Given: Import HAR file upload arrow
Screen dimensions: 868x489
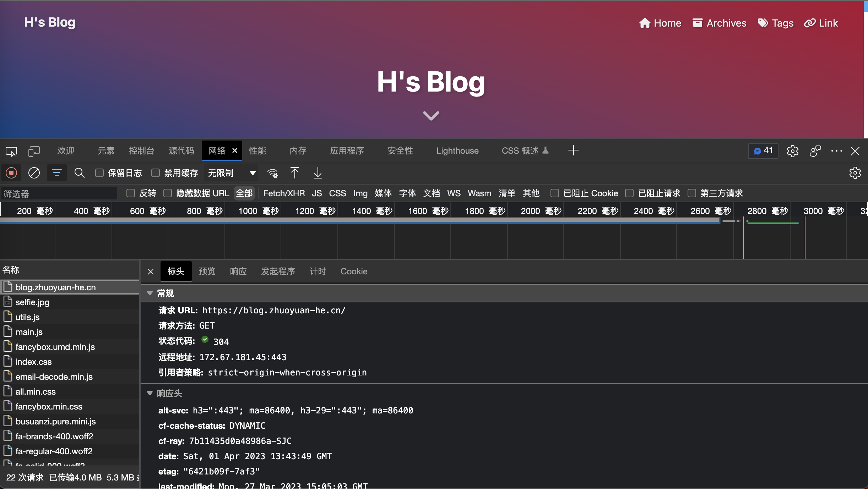Looking at the screenshot, I should pyautogui.click(x=294, y=173).
